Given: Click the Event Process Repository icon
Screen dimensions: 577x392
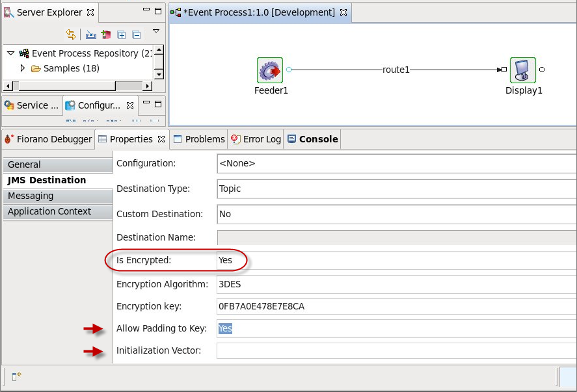Looking at the screenshot, I should tap(24, 53).
